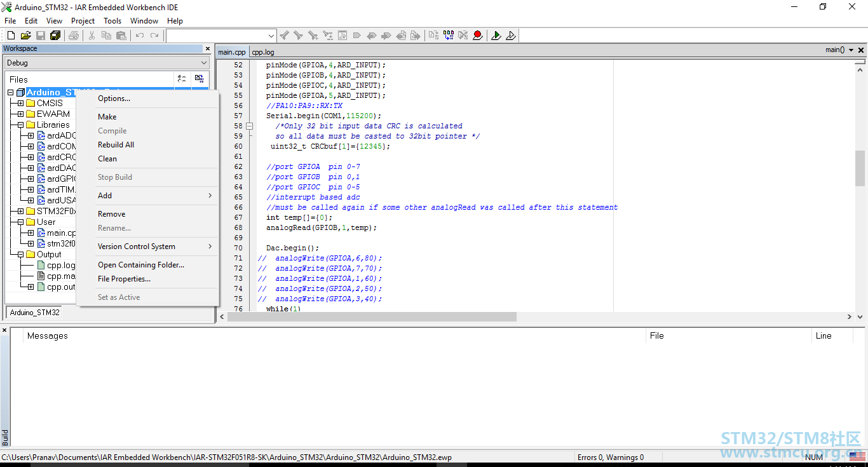The height and width of the screenshot is (467, 868).
Task: Click the Make toolbar icon
Action: (x=449, y=36)
